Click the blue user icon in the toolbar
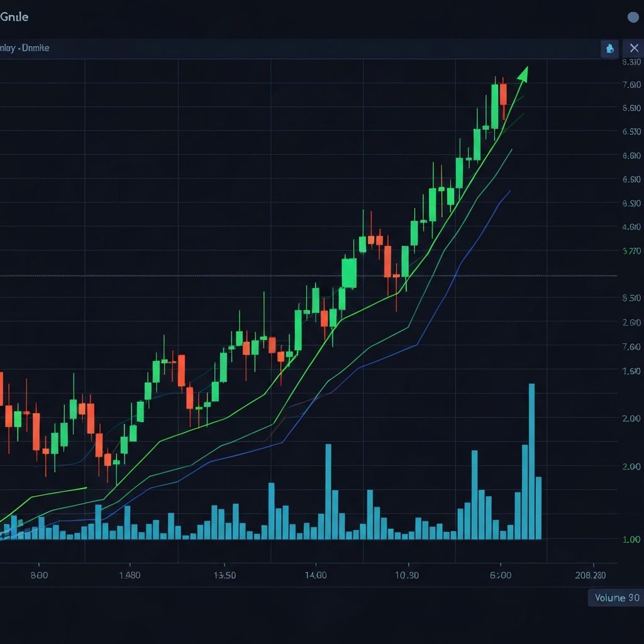644x644 pixels. pyautogui.click(x=609, y=48)
